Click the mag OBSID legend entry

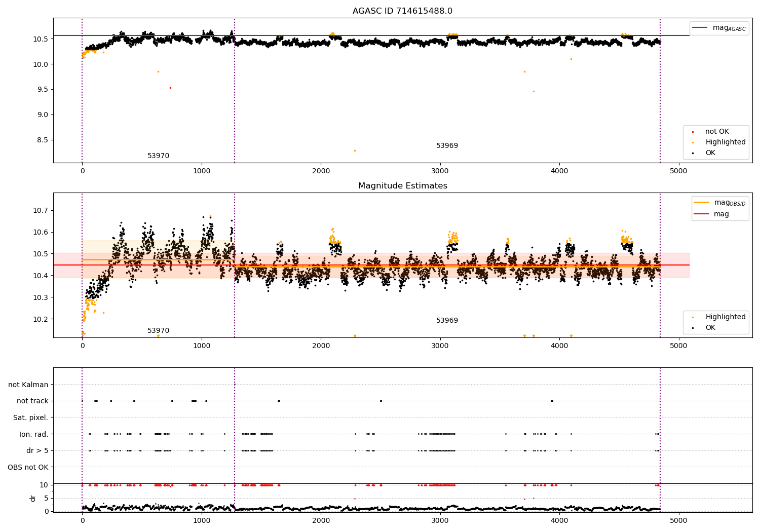coord(719,203)
